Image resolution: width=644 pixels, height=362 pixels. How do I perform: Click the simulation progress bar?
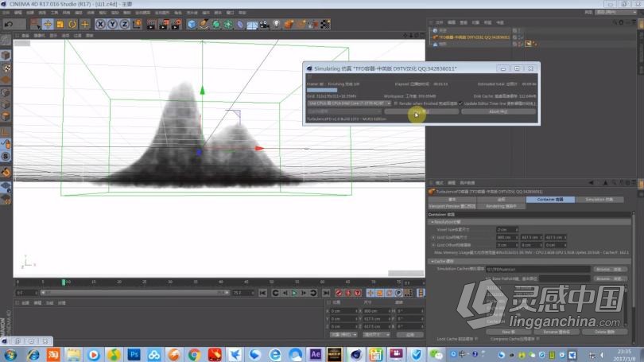coord(322,90)
